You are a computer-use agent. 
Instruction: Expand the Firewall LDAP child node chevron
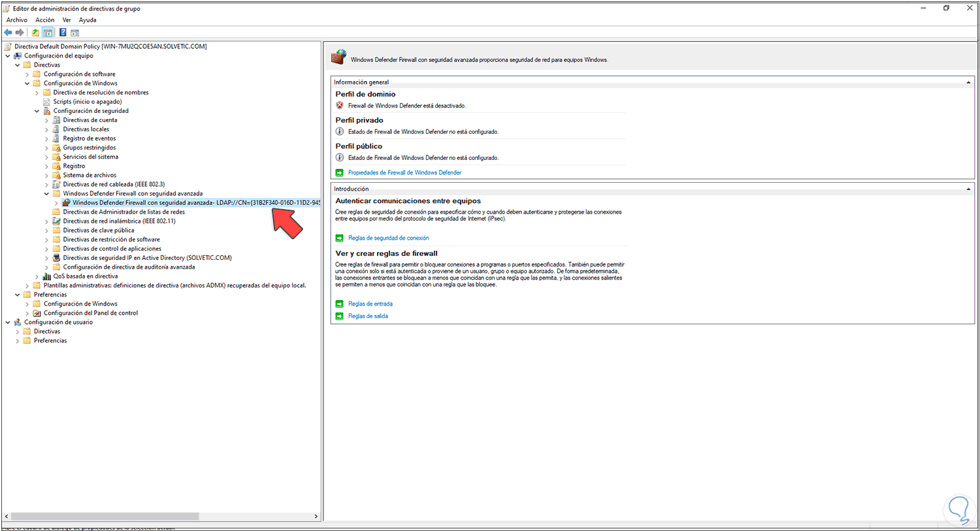pyautogui.click(x=57, y=203)
